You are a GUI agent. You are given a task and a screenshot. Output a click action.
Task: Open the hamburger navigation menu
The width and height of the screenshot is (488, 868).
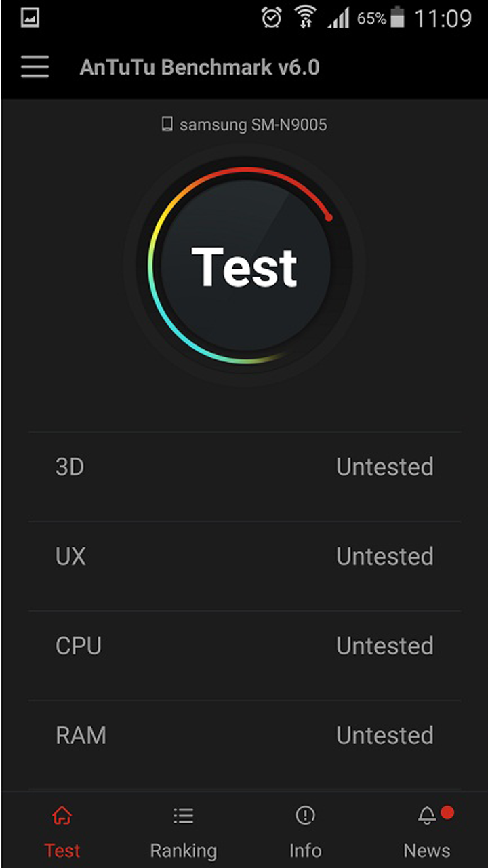pos(35,67)
